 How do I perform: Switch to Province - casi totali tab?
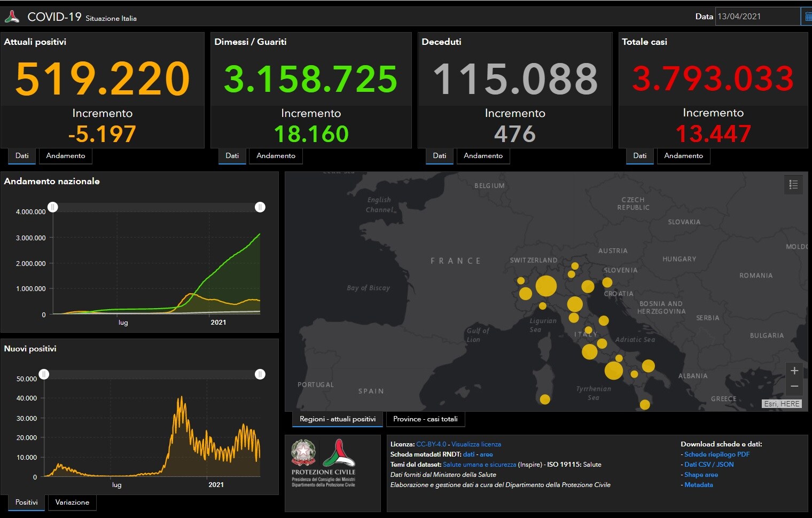click(x=425, y=419)
